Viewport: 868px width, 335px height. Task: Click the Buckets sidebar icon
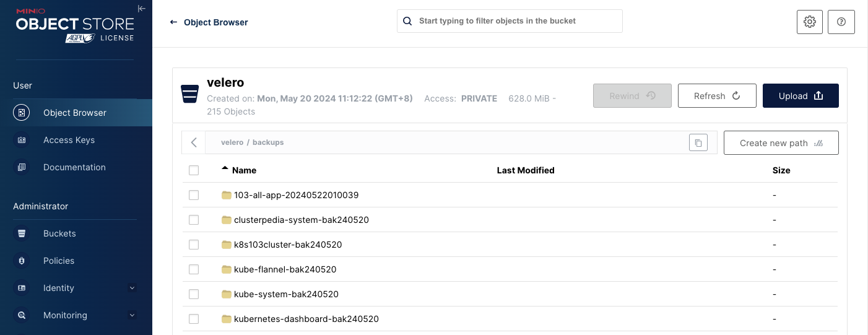22,233
